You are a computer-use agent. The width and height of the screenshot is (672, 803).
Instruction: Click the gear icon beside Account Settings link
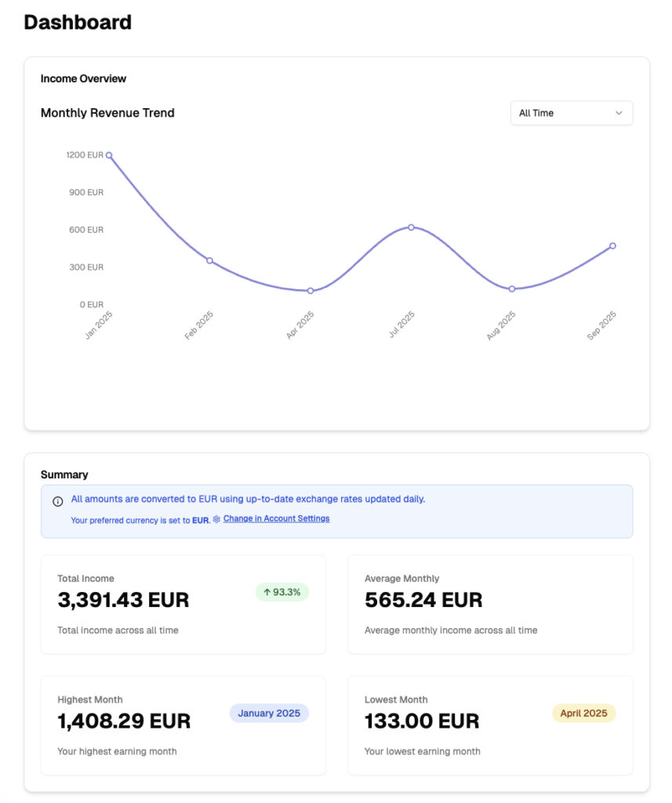coord(216,519)
